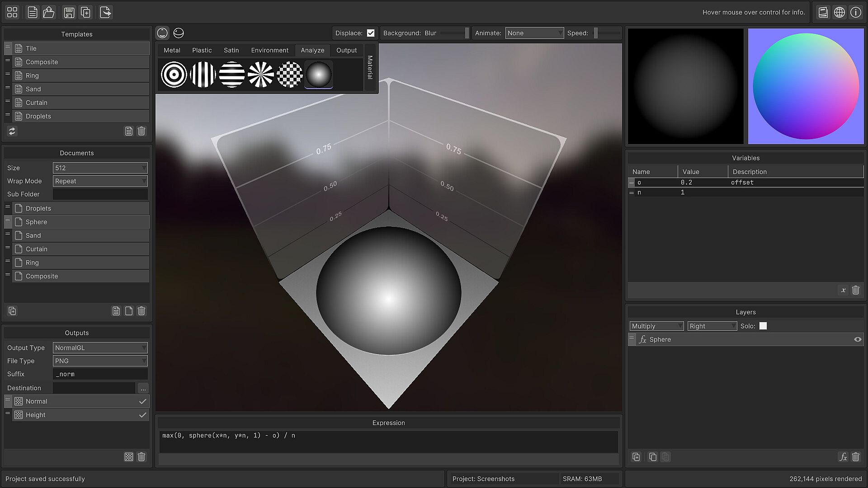This screenshot has width=868, height=488.
Task: Select the Curtain document
Action: (36, 249)
